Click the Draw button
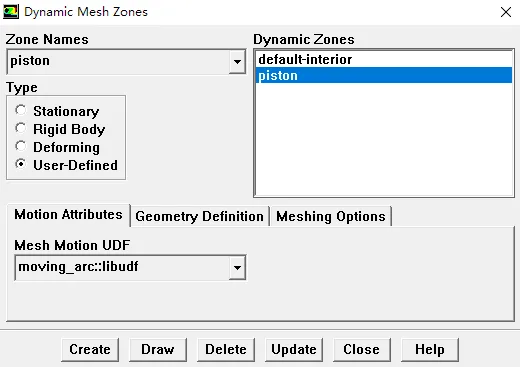 coord(158,349)
